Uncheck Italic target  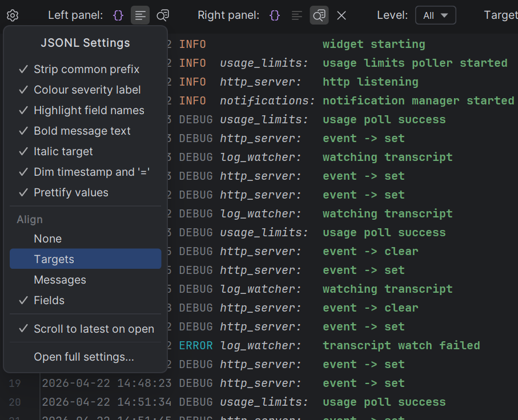coord(63,151)
